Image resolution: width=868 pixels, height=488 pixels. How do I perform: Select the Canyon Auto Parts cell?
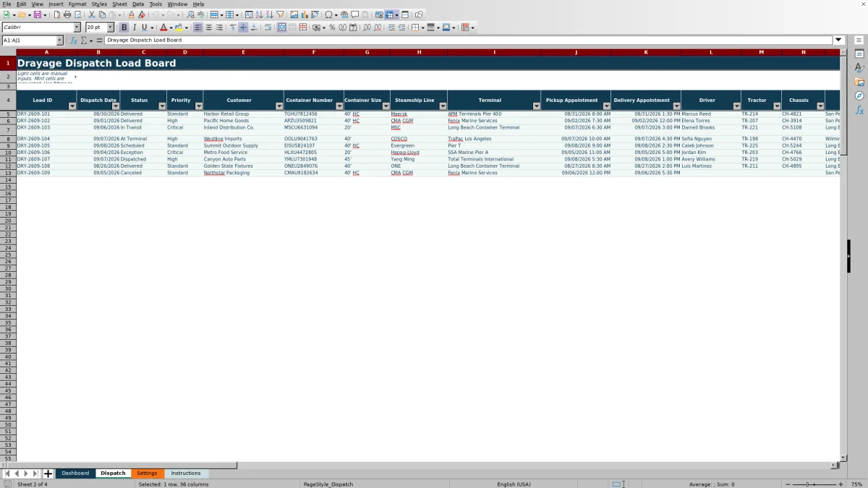(x=243, y=159)
